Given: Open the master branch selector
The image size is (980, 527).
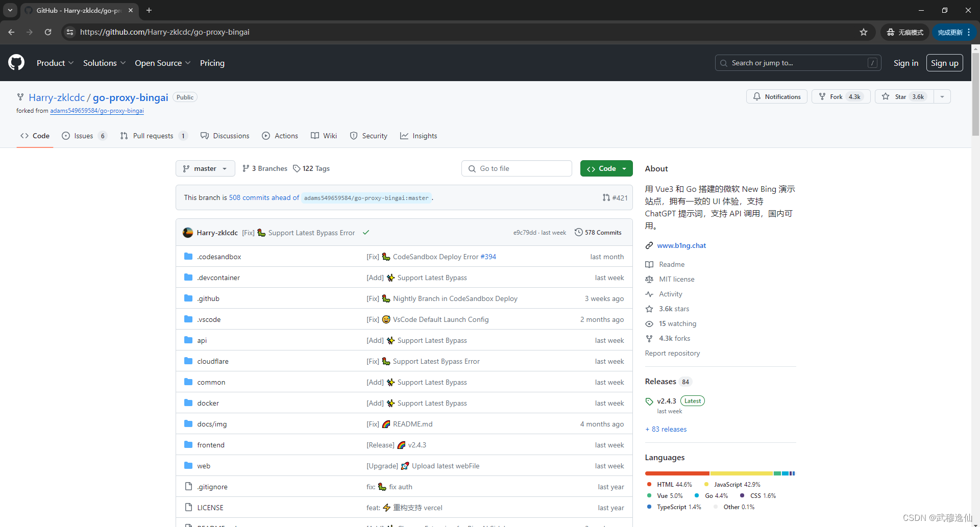Looking at the screenshot, I should [x=205, y=168].
